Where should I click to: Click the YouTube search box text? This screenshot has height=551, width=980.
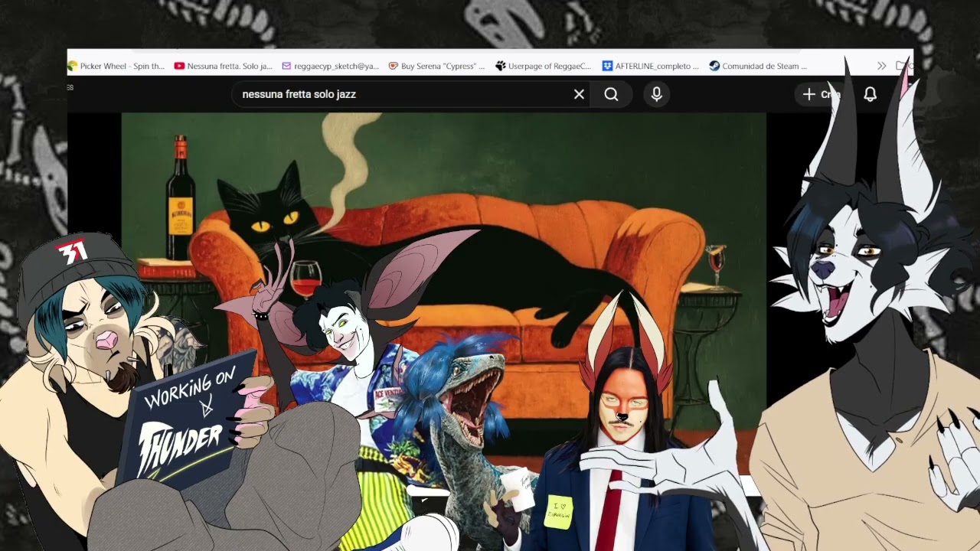pos(299,94)
